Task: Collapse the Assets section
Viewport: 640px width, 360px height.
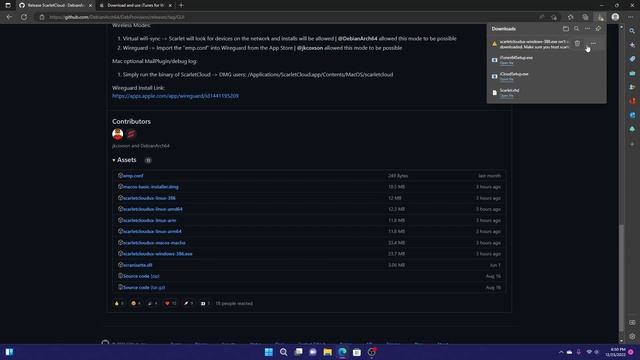Action: 124,160
